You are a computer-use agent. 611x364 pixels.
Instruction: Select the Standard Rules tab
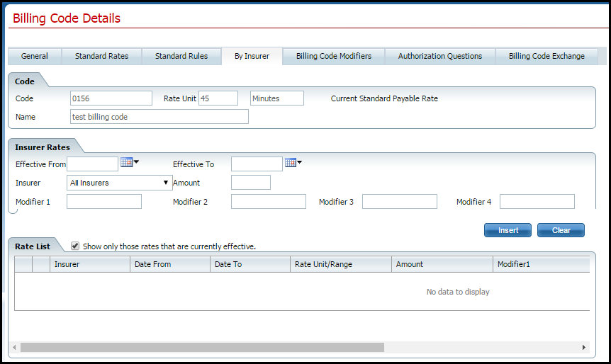click(181, 56)
